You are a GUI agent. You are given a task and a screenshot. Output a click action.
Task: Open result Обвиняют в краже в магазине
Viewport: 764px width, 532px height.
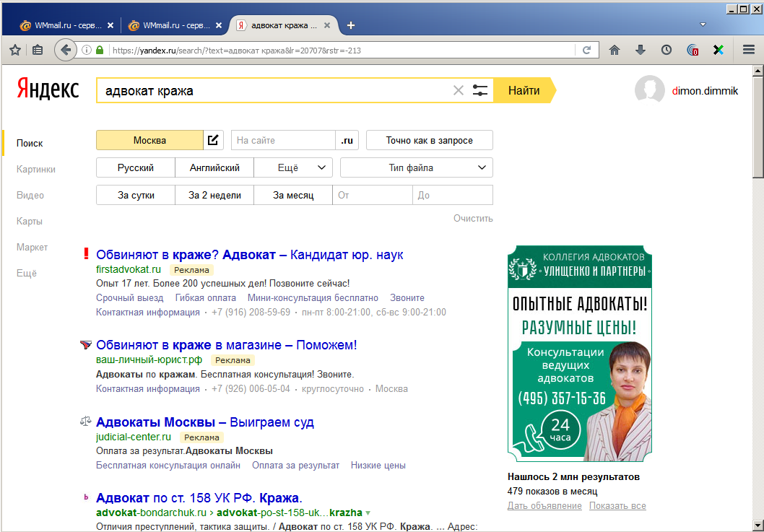(x=227, y=345)
